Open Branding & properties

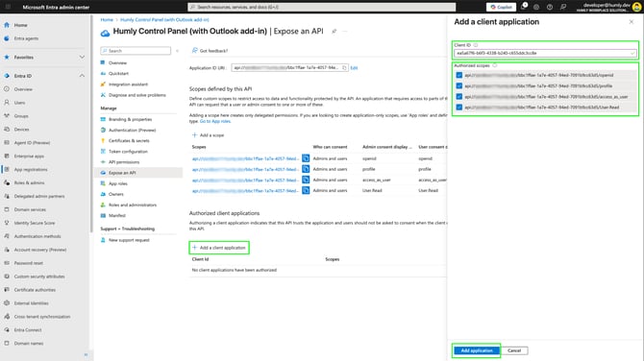(130, 119)
